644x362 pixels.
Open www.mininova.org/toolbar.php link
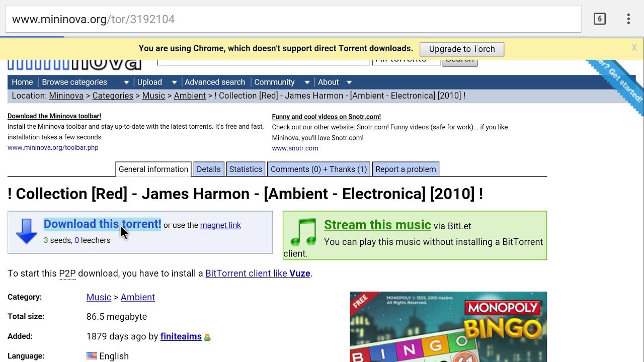tap(53, 148)
